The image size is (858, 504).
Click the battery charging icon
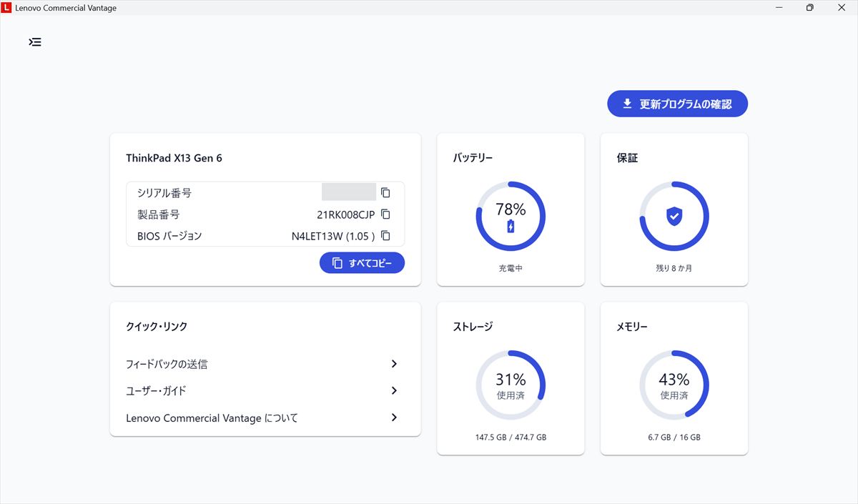[x=511, y=227]
